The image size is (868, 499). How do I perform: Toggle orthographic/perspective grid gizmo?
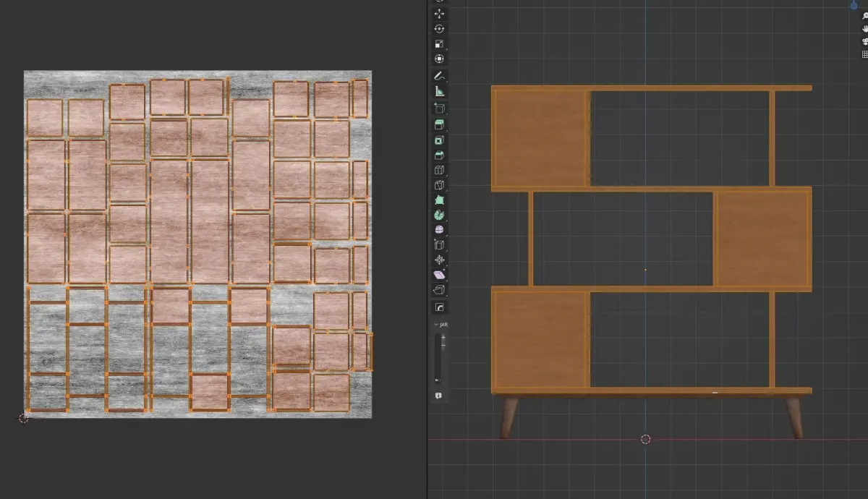[x=864, y=54]
